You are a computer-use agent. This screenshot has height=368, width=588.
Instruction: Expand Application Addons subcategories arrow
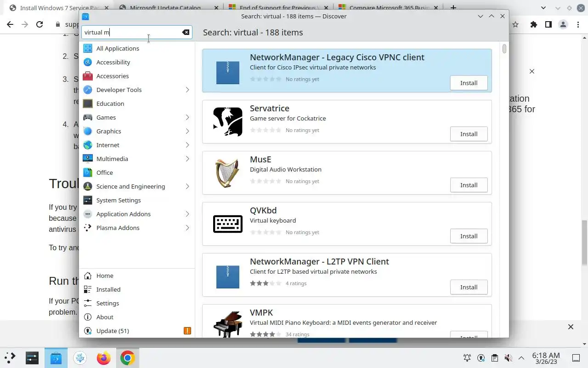point(187,214)
